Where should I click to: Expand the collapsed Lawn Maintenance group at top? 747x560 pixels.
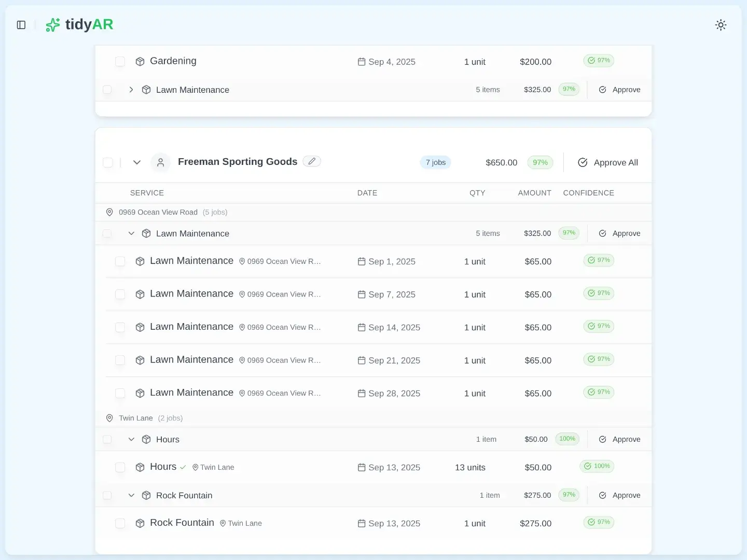(131, 90)
